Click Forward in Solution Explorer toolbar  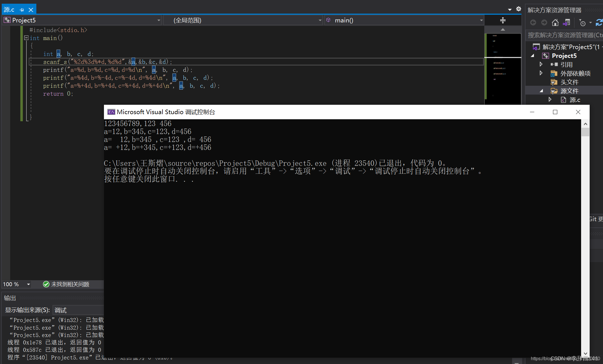(544, 22)
